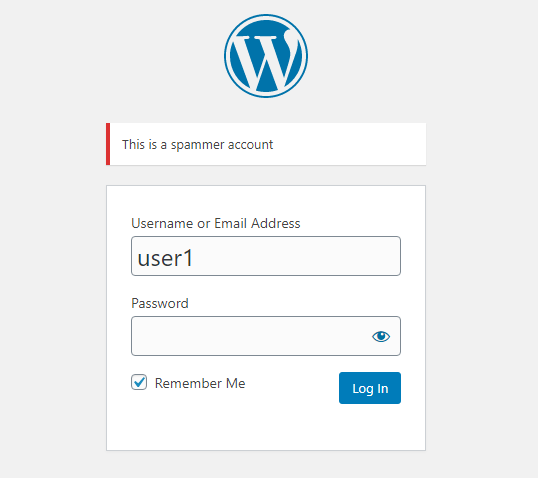Click the red bar of the error notice

(x=108, y=144)
